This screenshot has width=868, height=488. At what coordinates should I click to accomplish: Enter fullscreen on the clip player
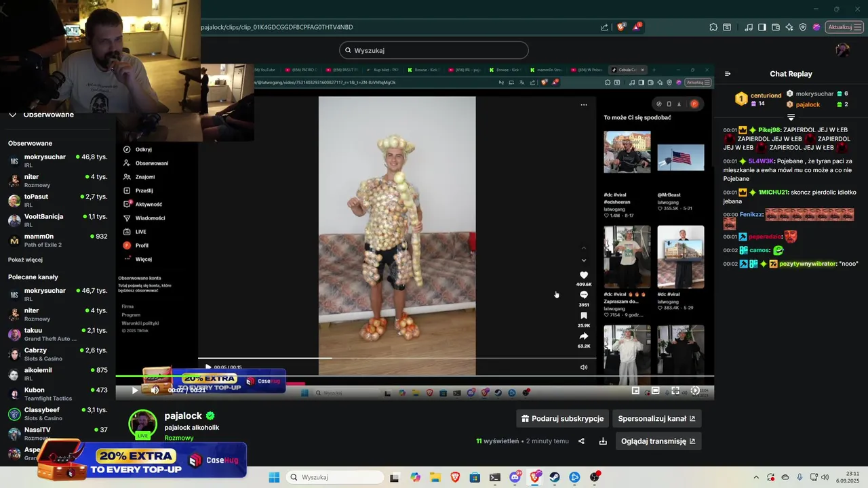(x=675, y=390)
